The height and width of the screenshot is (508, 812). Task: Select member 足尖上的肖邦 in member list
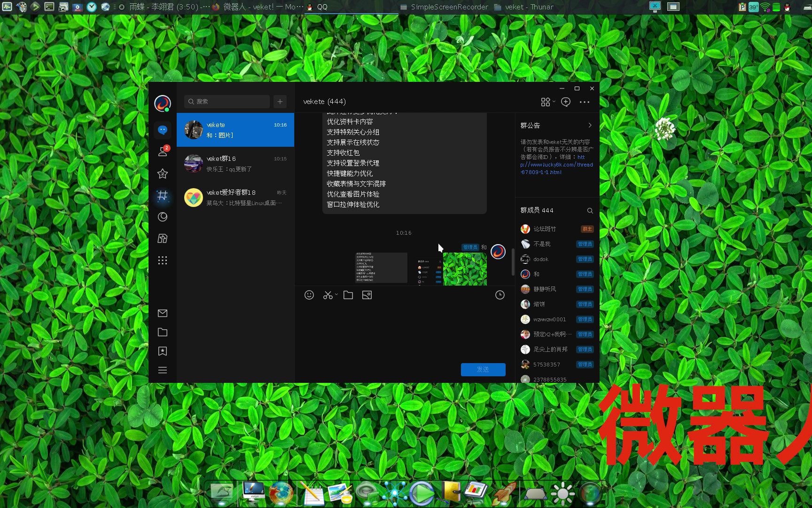point(557,349)
